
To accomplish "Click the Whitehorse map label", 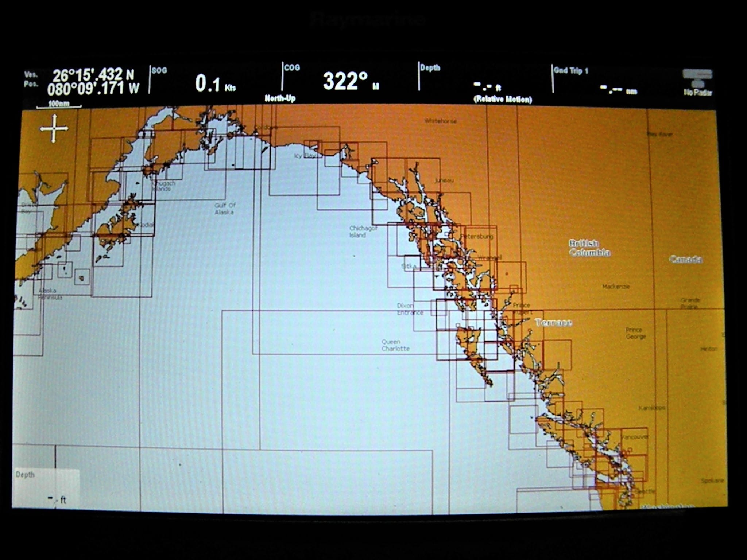I will click(440, 121).
